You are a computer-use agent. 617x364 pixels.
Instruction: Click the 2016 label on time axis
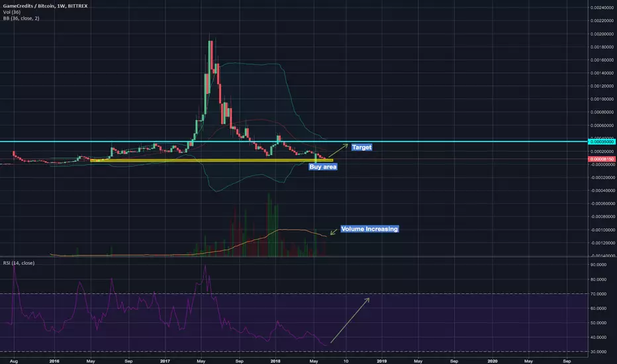tap(54, 361)
